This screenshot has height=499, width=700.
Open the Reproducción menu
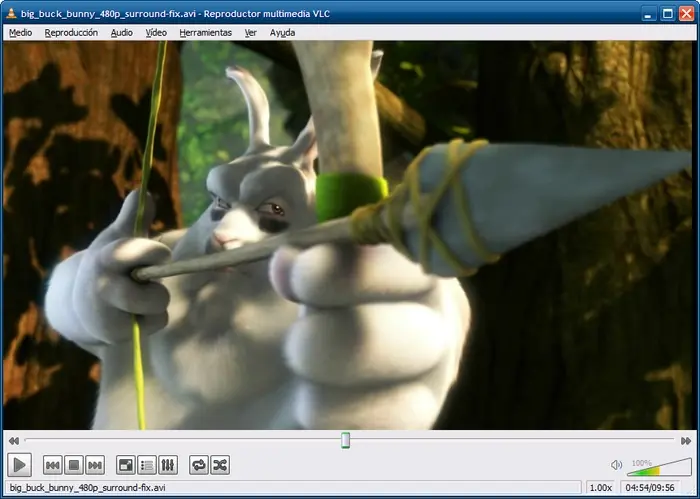point(71,33)
